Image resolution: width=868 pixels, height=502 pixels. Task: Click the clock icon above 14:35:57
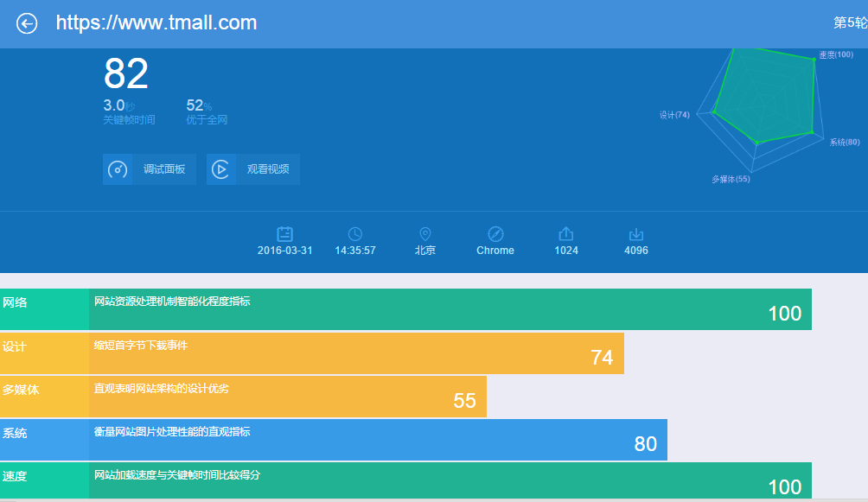point(354,234)
